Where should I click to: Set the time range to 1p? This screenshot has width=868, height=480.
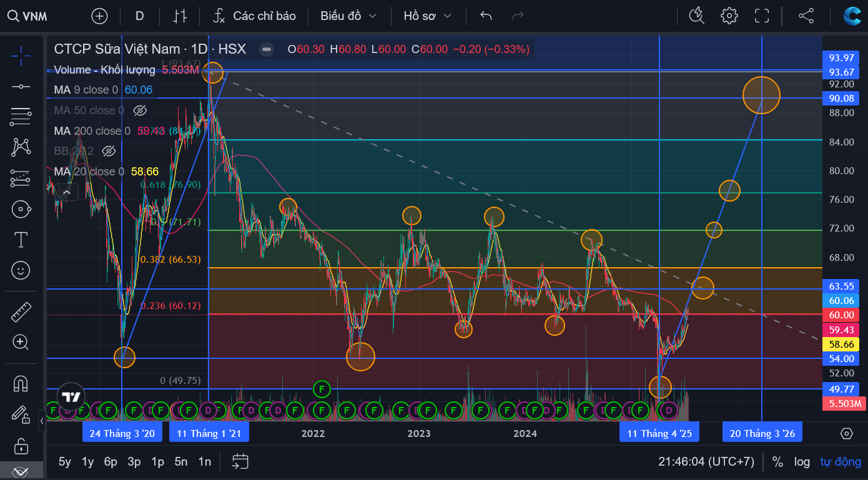pyautogui.click(x=157, y=462)
